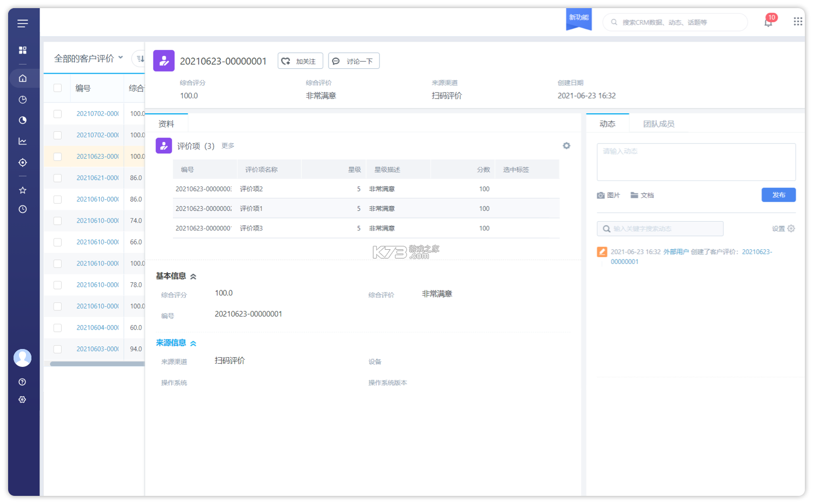Switch to the 资料 tab
This screenshot has height=504, width=813.
tap(166, 124)
